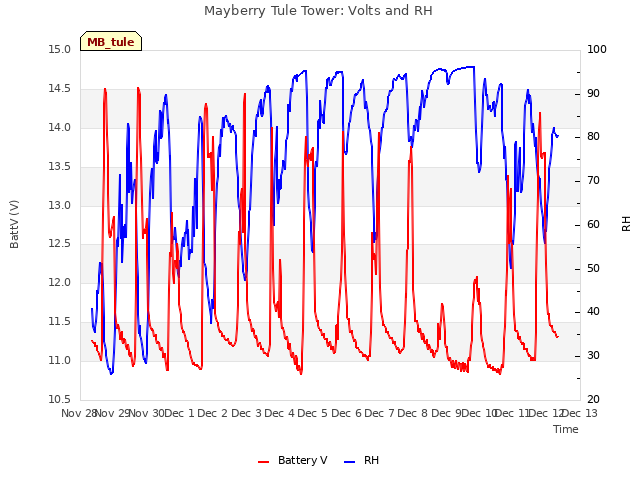Click the Dec 2 date tick

(x=213, y=413)
